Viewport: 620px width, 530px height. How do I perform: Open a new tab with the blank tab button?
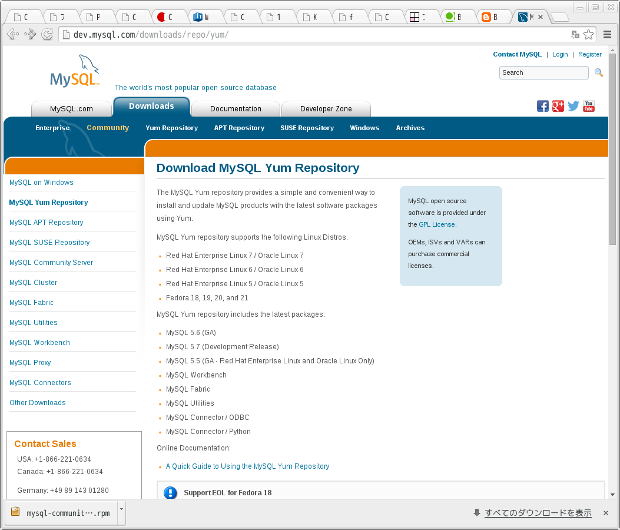pos(560,17)
